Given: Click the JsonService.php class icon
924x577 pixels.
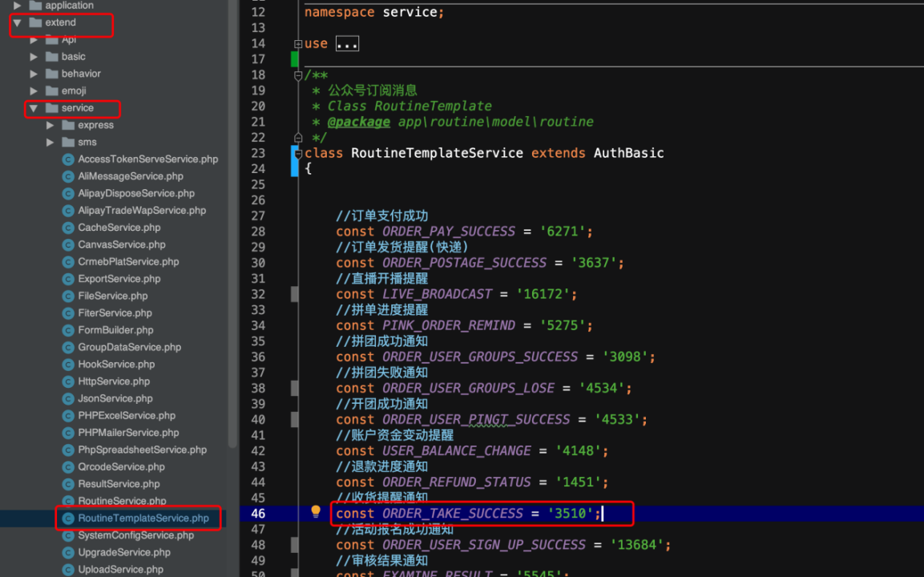Looking at the screenshot, I should click(68, 398).
